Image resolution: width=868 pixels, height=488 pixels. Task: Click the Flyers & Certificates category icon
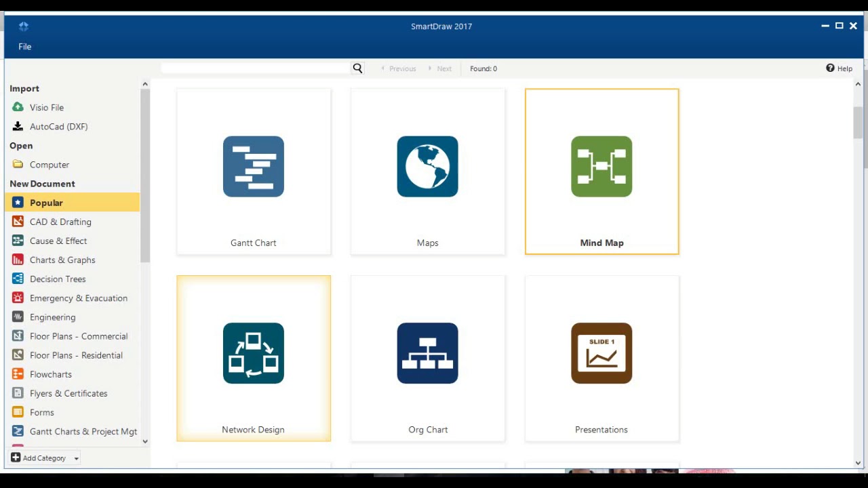point(18,392)
